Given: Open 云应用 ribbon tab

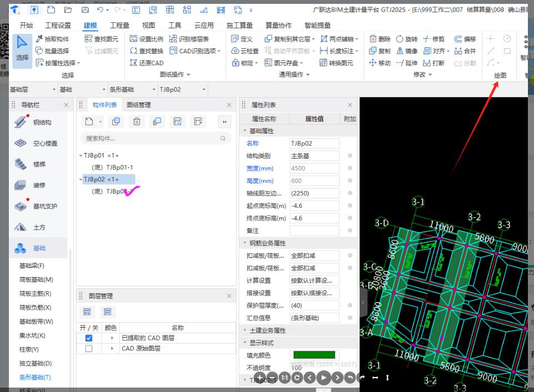Looking at the screenshot, I should pyautogui.click(x=204, y=25).
